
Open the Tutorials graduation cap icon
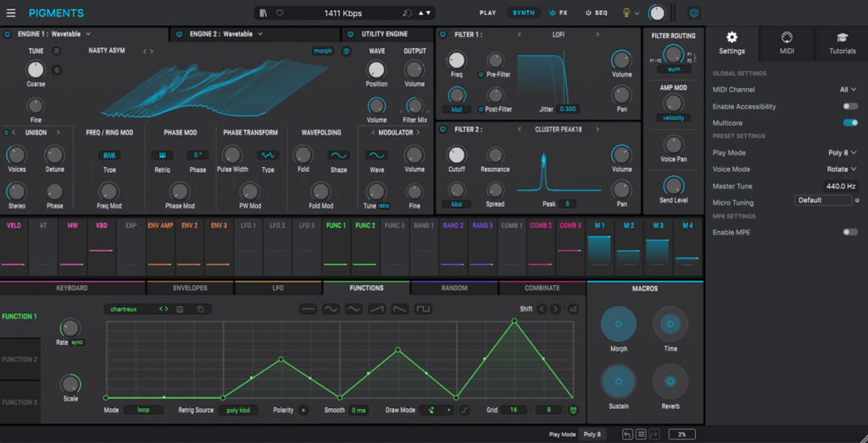tap(842, 37)
